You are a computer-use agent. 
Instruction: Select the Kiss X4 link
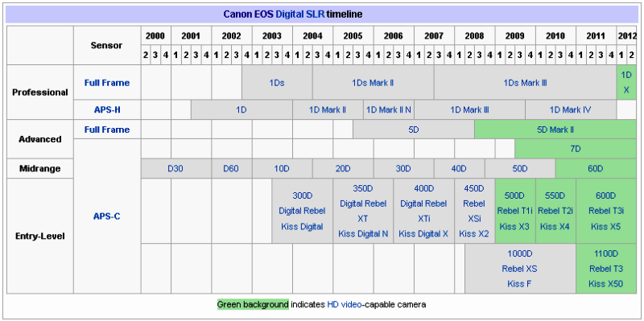(555, 226)
